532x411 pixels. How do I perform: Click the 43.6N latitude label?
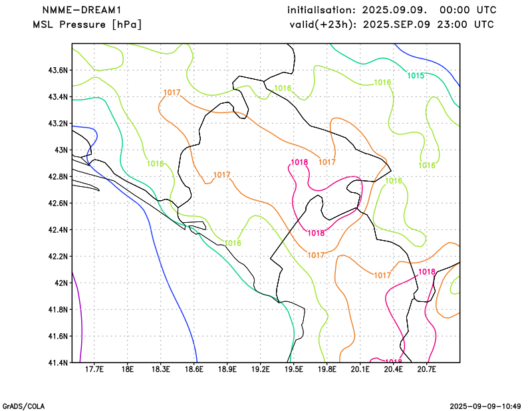(x=58, y=70)
